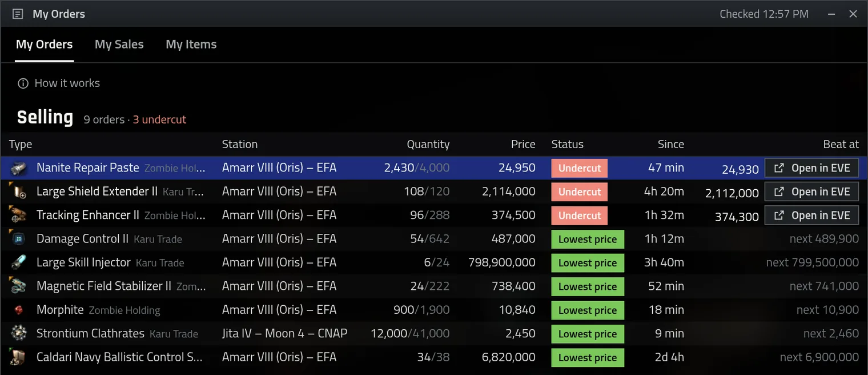Click the next 6,900,000 beat-at value
Screen dimensions: 868x375
pos(819,357)
